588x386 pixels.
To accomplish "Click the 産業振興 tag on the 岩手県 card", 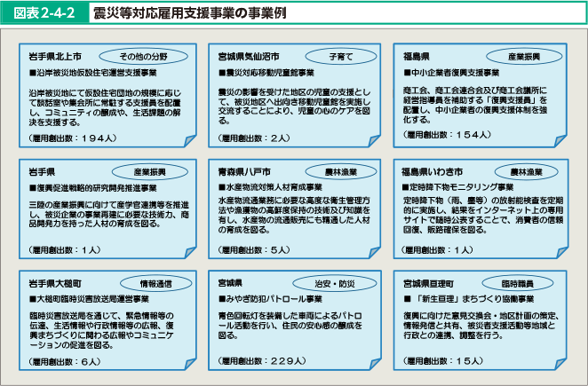I will click(x=144, y=169).
